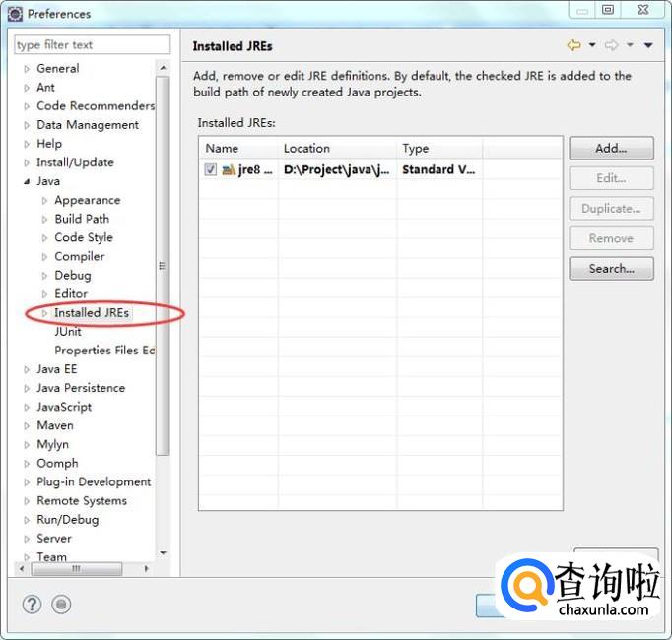672x640 pixels.
Task: Click the jre8 library icon in table
Action: click(229, 170)
